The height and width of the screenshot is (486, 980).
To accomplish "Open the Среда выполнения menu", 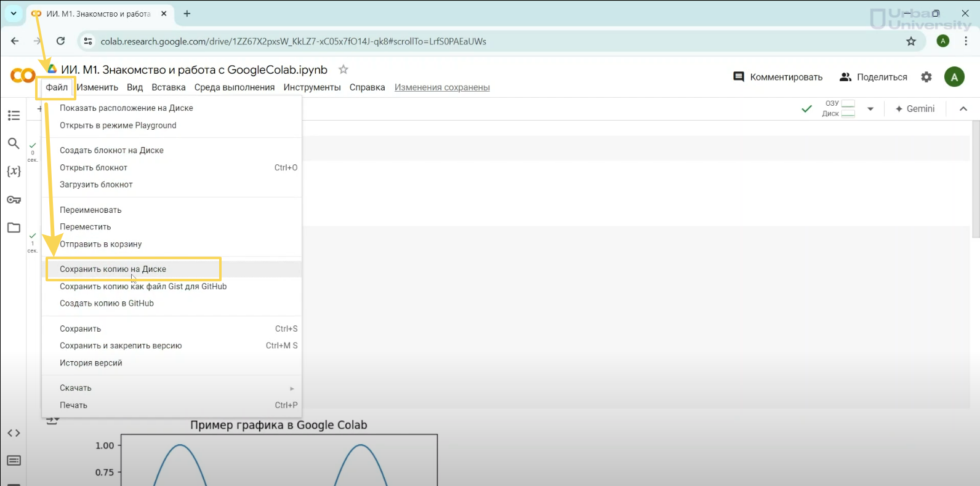I will click(235, 87).
